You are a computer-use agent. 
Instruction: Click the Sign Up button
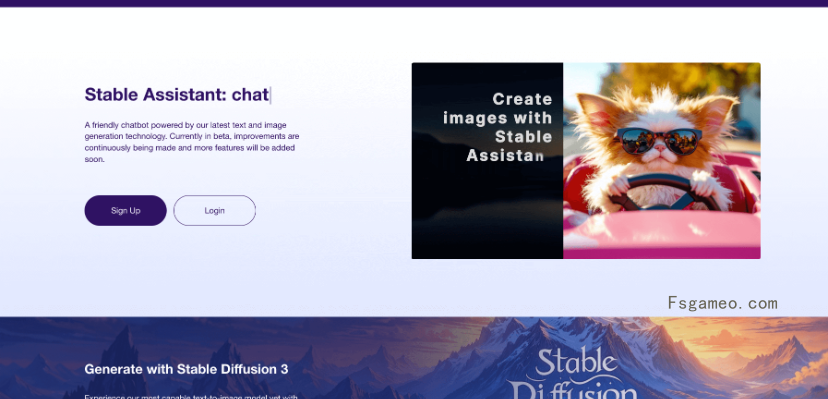[x=126, y=211]
